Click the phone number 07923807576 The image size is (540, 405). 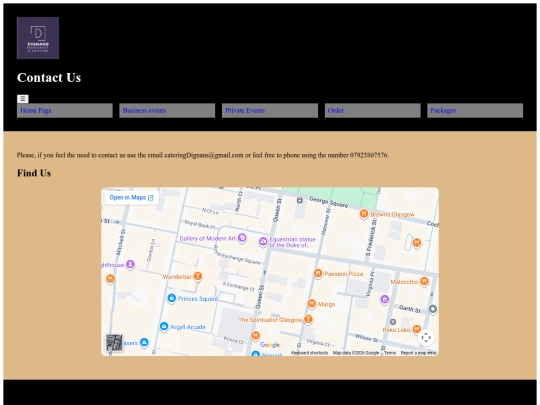(369, 155)
